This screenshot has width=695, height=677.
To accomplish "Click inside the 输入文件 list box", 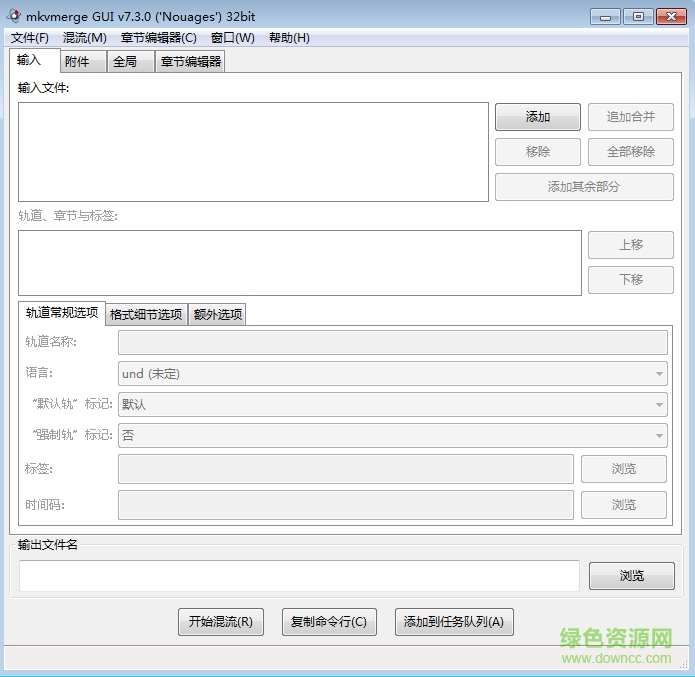I will pos(252,151).
